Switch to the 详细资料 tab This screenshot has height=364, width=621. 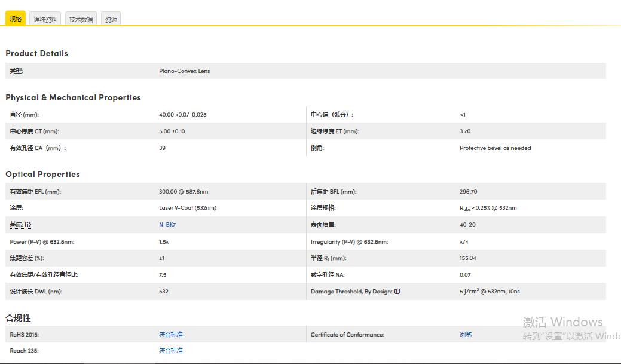point(45,19)
